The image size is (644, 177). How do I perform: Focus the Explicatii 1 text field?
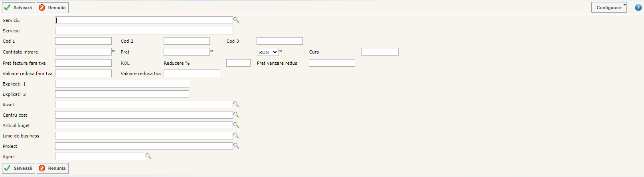coord(122,84)
